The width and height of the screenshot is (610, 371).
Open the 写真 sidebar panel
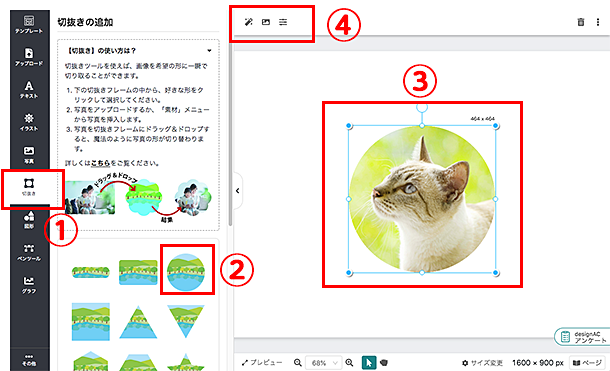29,154
